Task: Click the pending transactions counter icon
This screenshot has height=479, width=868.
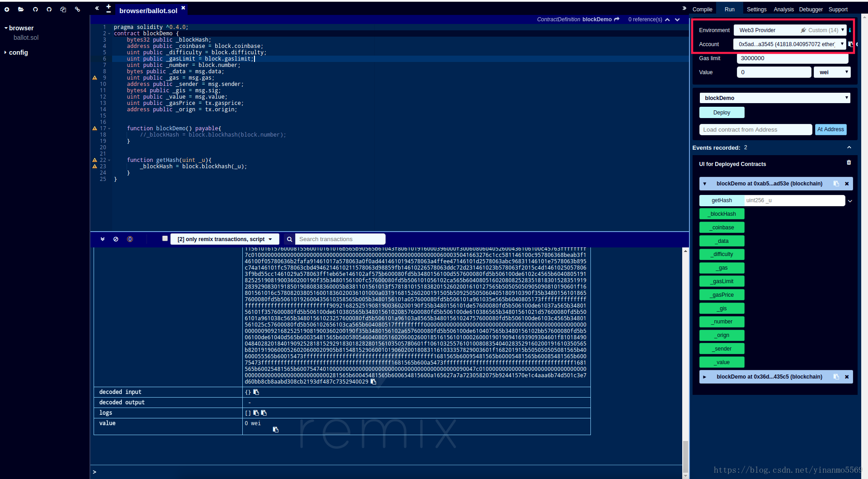Action: pos(130,239)
